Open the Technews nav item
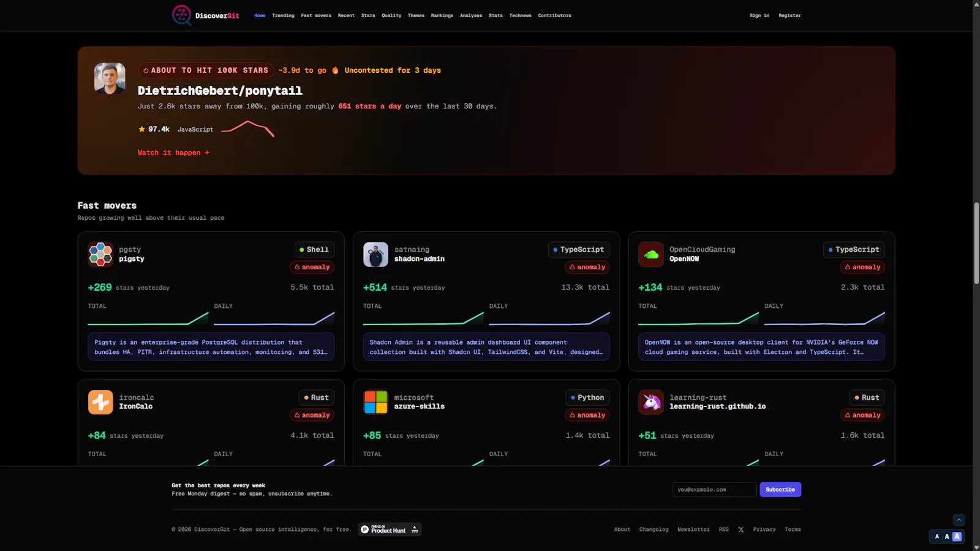Image resolution: width=980 pixels, height=551 pixels. [x=520, y=15]
